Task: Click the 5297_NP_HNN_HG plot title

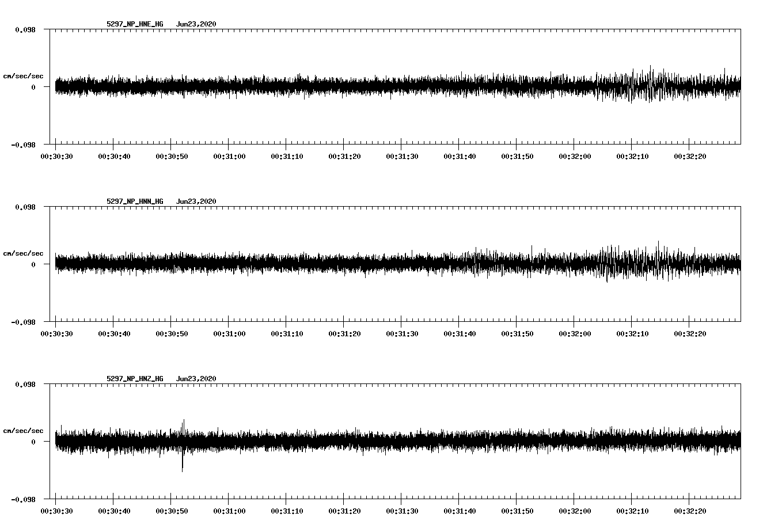Action: pos(135,202)
